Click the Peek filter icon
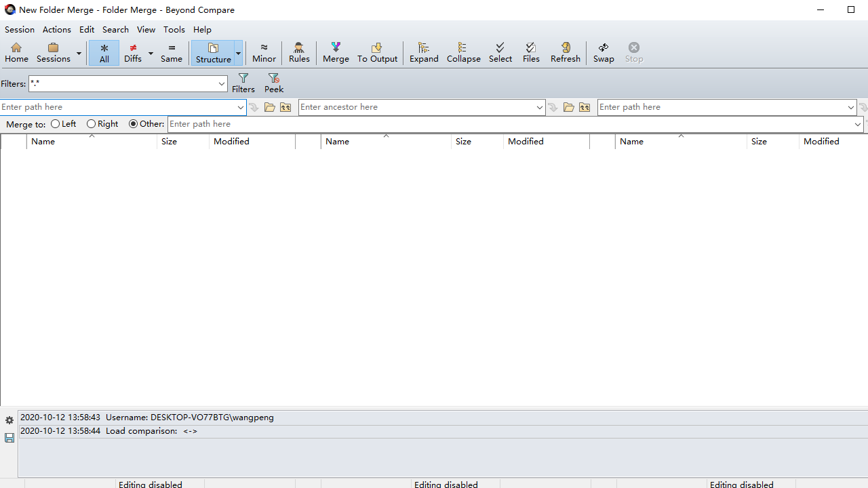Image resolution: width=868 pixels, height=488 pixels. (x=273, y=83)
